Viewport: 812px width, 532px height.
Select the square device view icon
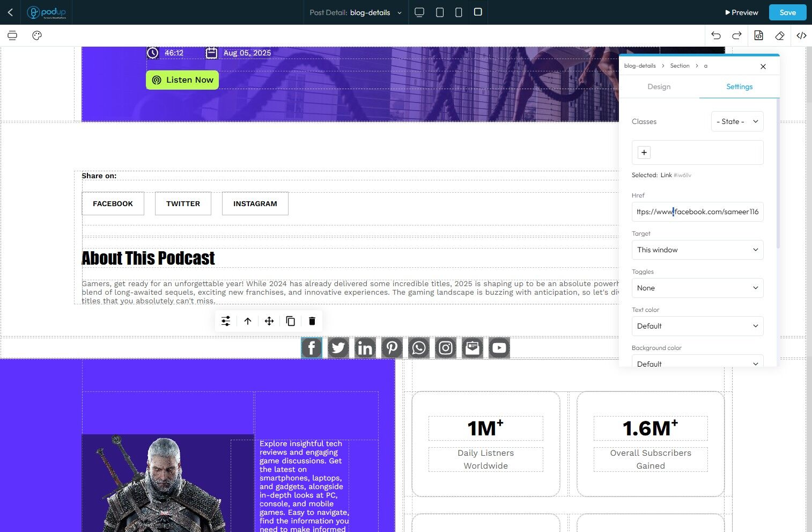point(478,12)
